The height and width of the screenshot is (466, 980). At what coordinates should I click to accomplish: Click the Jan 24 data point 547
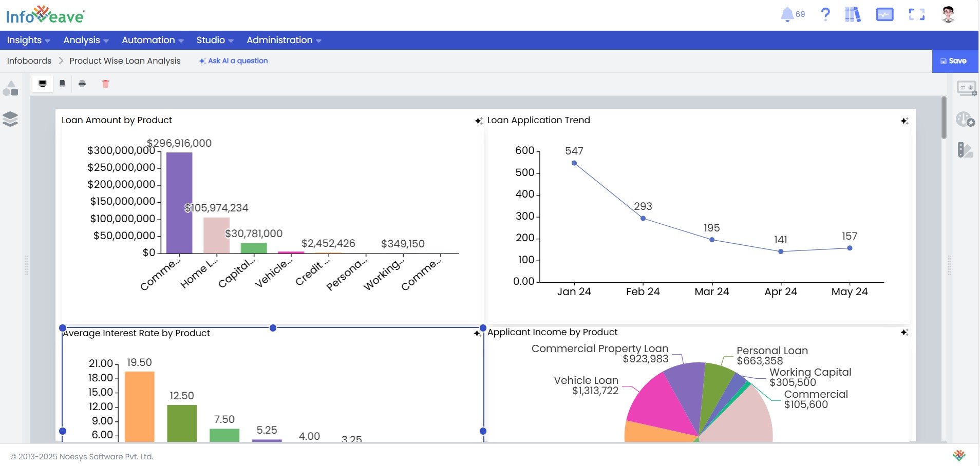574,163
